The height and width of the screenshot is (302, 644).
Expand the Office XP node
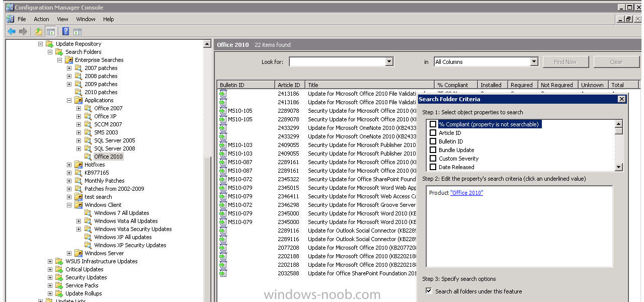point(78,116)
